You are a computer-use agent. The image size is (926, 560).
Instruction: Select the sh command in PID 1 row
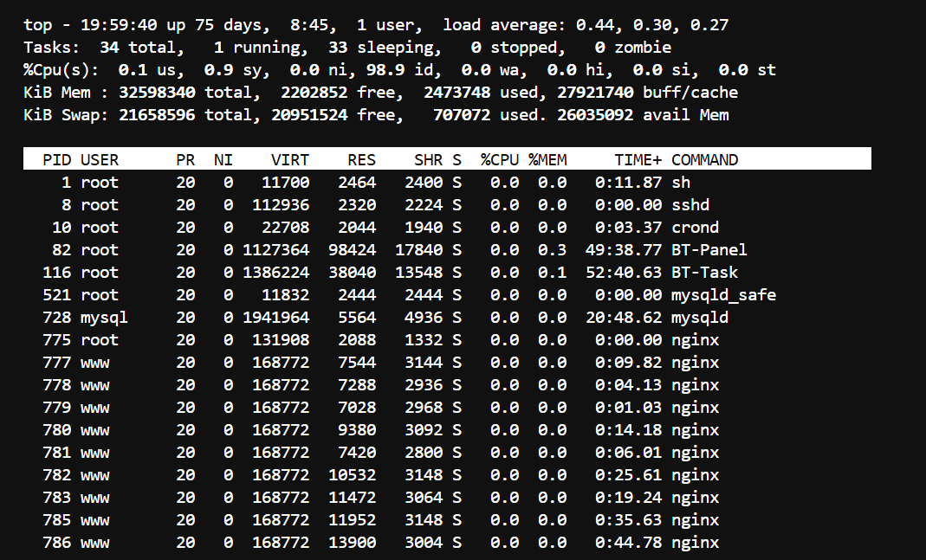pyautogui.click(x=681, y=183)
